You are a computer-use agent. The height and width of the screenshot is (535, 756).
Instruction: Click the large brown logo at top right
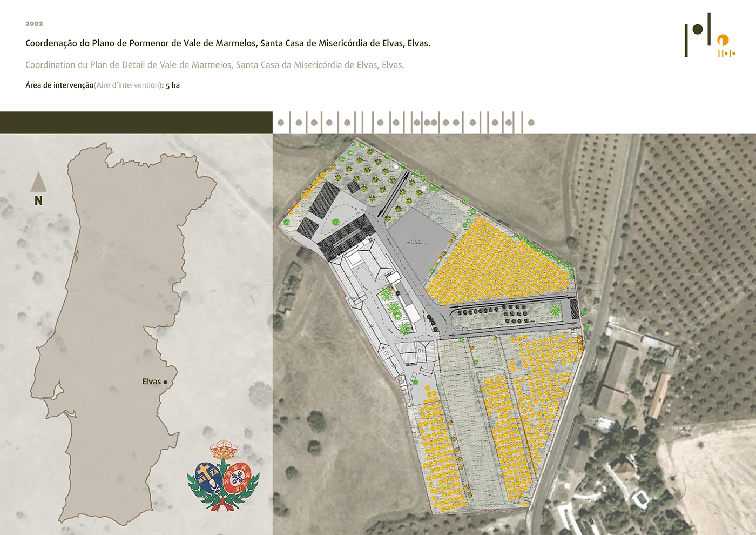pyautogui.click(x=698, y=35)
